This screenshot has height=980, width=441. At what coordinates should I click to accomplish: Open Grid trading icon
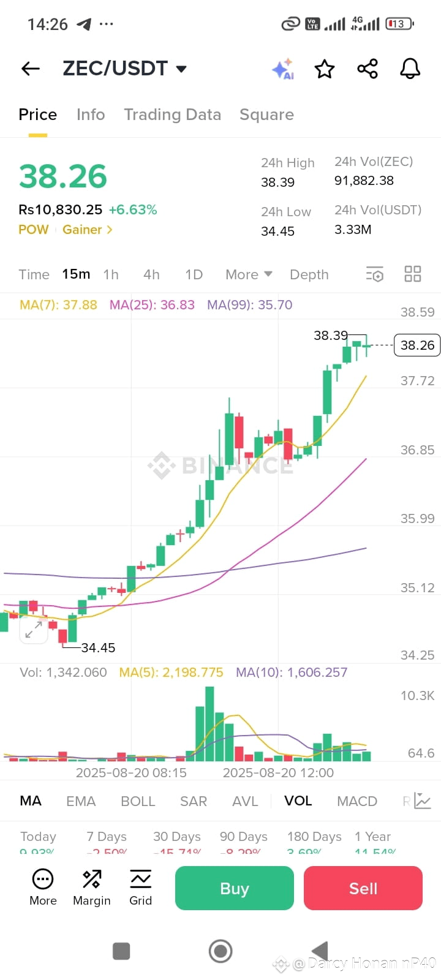tap(140, 880)
